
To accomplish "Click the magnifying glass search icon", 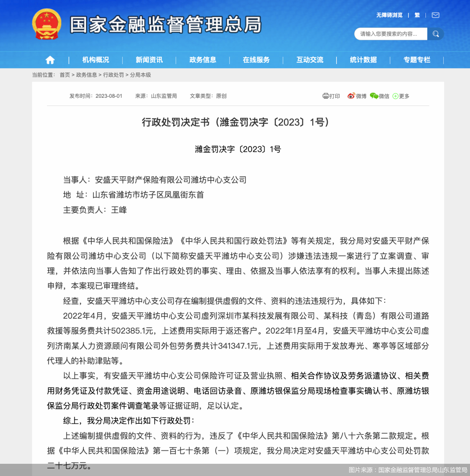I will tap(436, 34).
